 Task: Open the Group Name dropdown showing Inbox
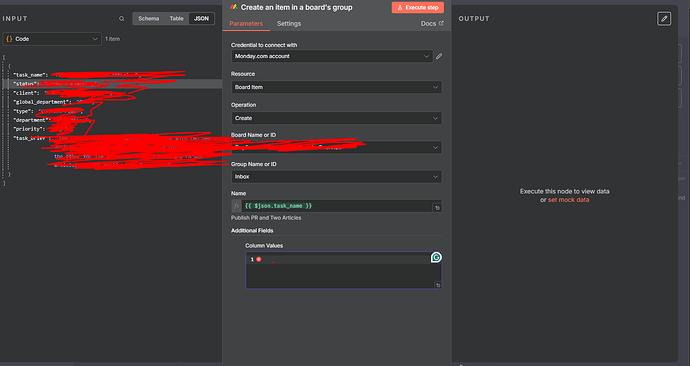point(336,176)
